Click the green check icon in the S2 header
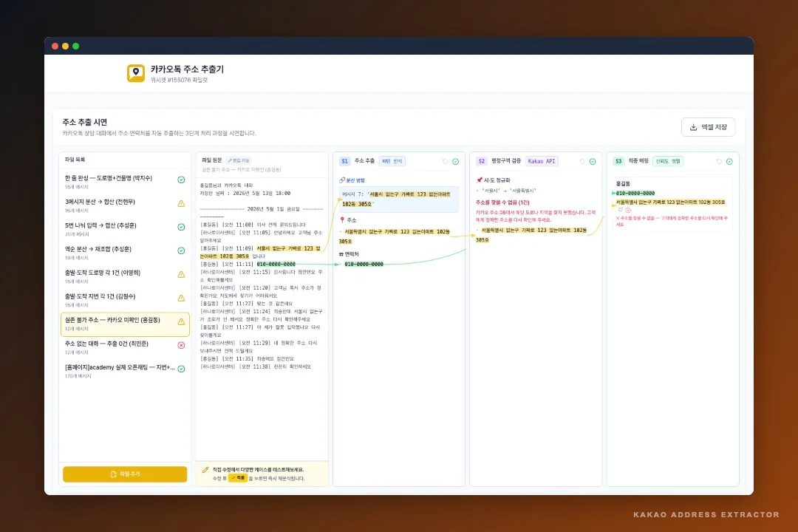 pyautogui.click(x=593, y=161)
